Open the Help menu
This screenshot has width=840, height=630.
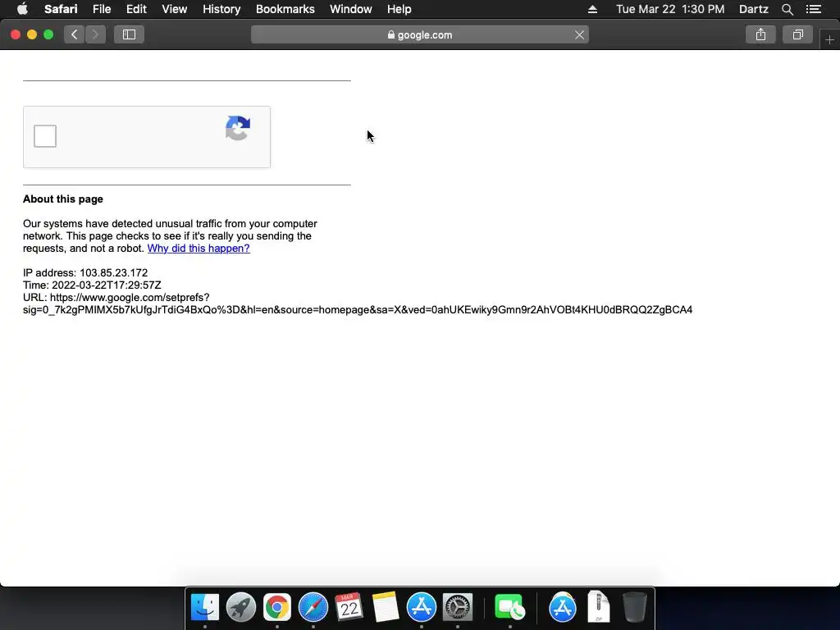coord(399,9)
